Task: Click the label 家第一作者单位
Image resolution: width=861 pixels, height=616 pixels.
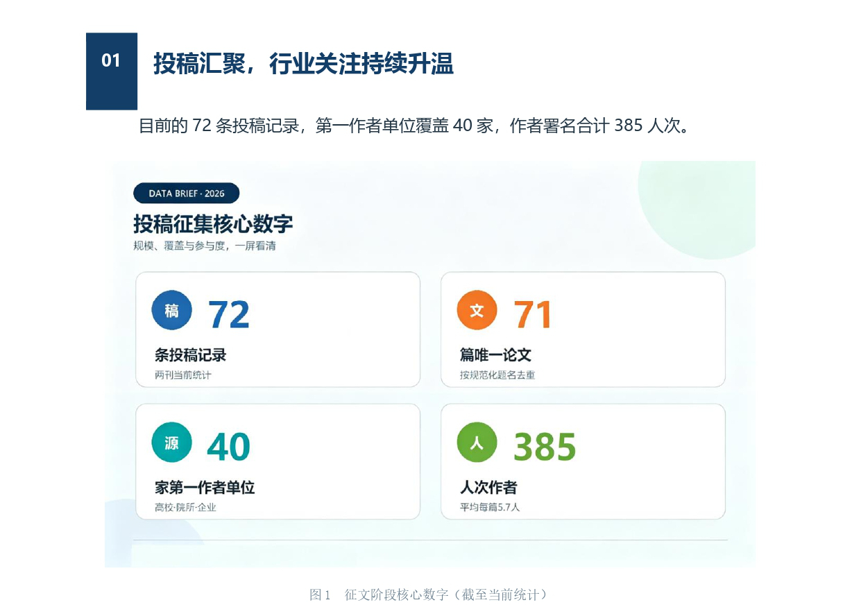Action: click(x=205, y=488)
